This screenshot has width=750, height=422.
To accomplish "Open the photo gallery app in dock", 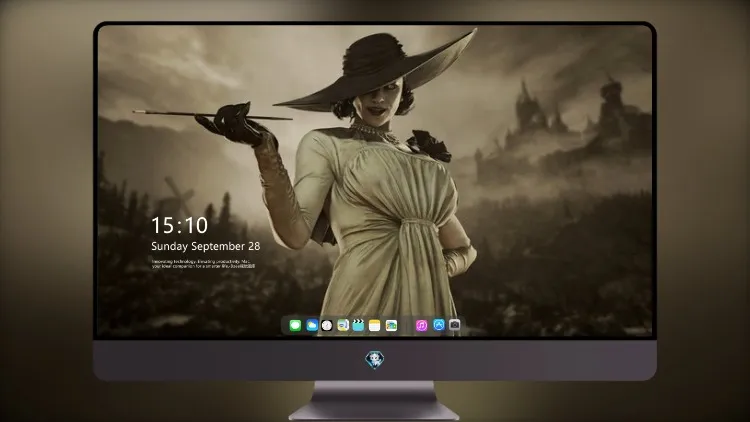I will [x=391, y=325].
